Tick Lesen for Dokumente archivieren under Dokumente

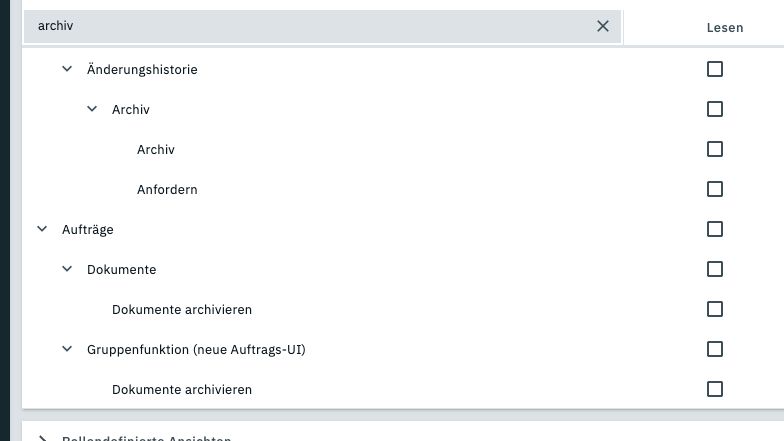[714, 309]
